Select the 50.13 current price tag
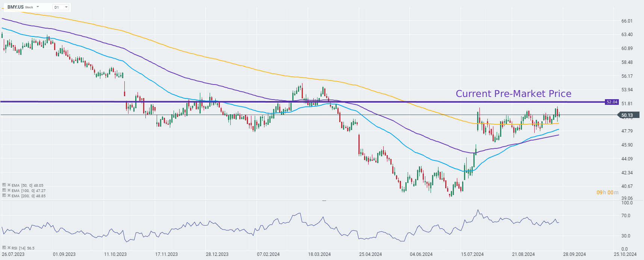This screenshot has height=260, width=644. [628, 115]
